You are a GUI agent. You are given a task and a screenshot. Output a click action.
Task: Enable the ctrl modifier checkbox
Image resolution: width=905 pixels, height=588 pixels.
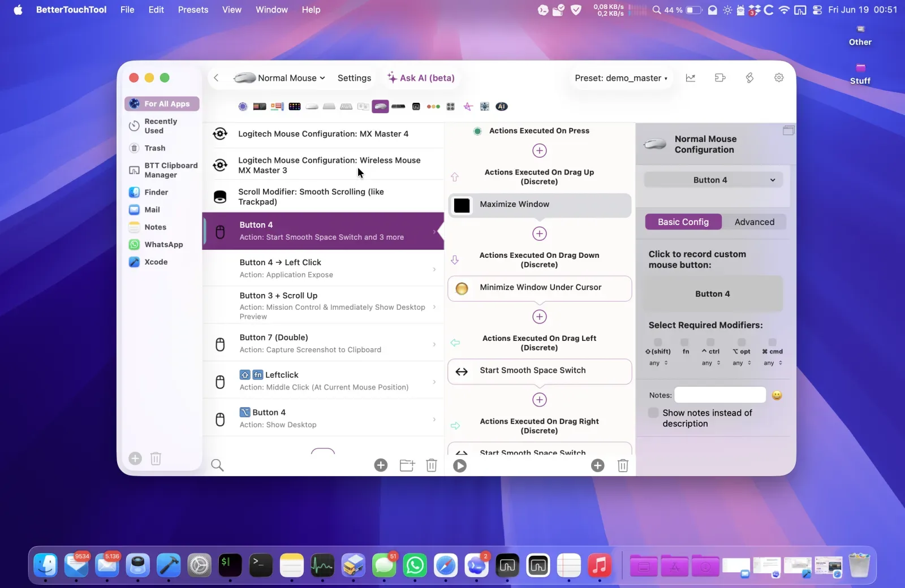pos(710,342)
